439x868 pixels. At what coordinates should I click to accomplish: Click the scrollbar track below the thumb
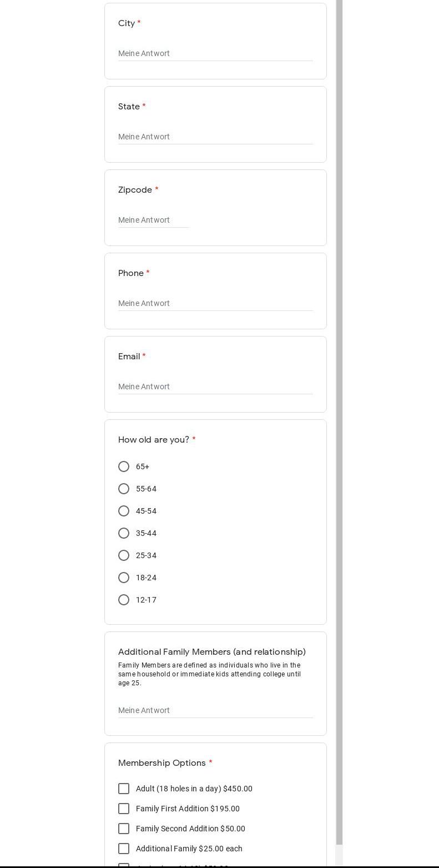[340, 855]
